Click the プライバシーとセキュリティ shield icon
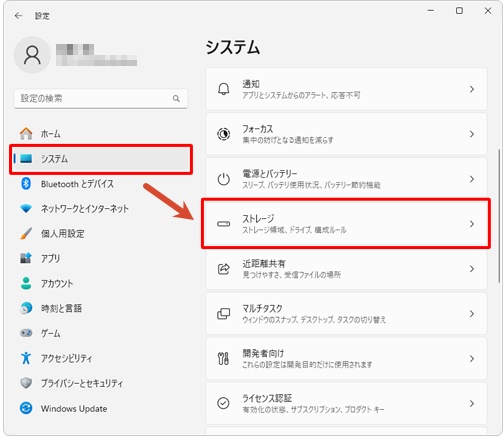The image size is (503, 438). [26, 383]
